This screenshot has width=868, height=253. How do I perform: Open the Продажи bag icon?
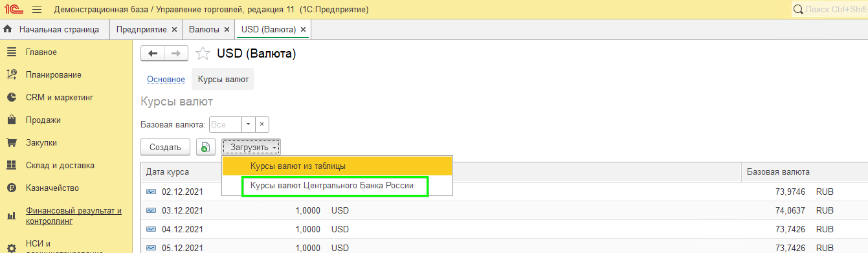tap(11, 120)
